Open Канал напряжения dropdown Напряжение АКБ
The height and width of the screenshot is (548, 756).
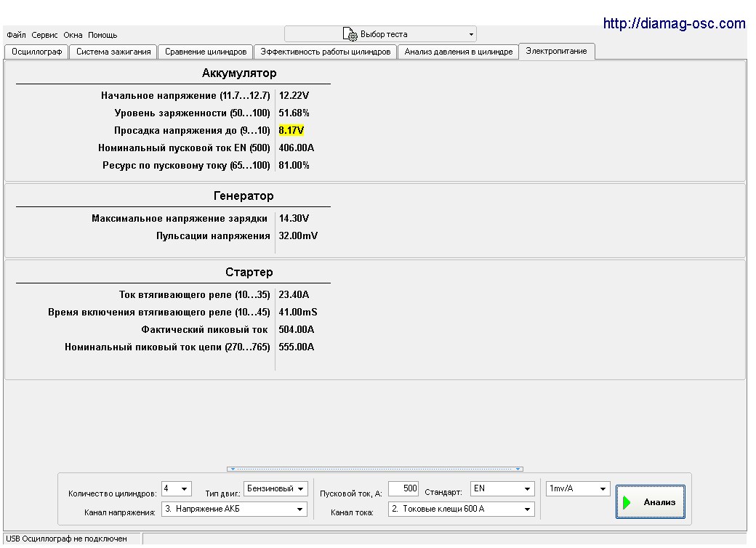234,509
